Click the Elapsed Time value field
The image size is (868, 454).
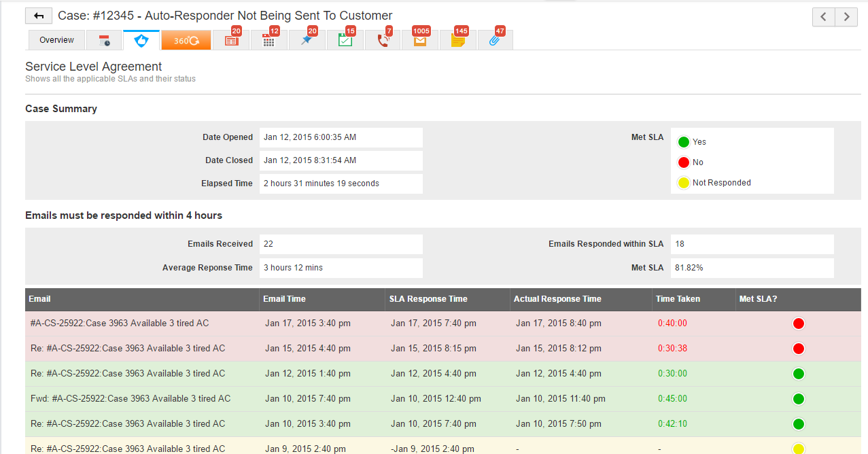(341, 184)
